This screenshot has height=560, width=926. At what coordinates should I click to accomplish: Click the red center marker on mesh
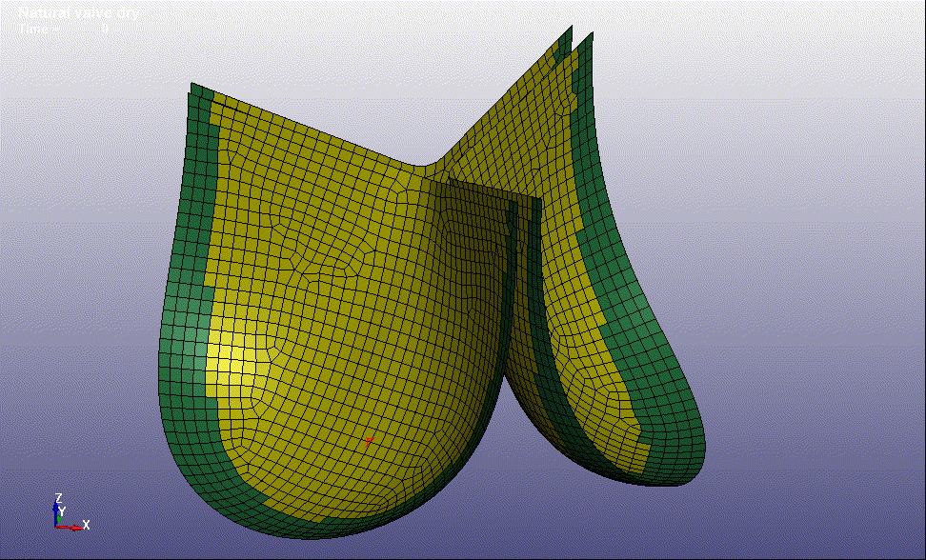pos(370,439)
